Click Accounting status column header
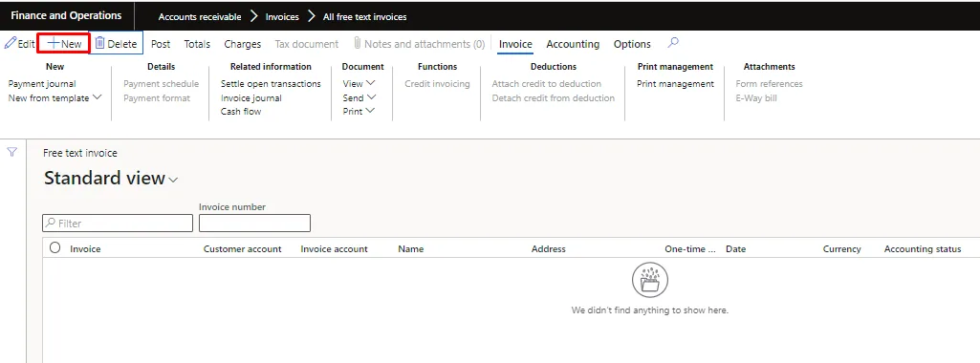 point(923,248)
